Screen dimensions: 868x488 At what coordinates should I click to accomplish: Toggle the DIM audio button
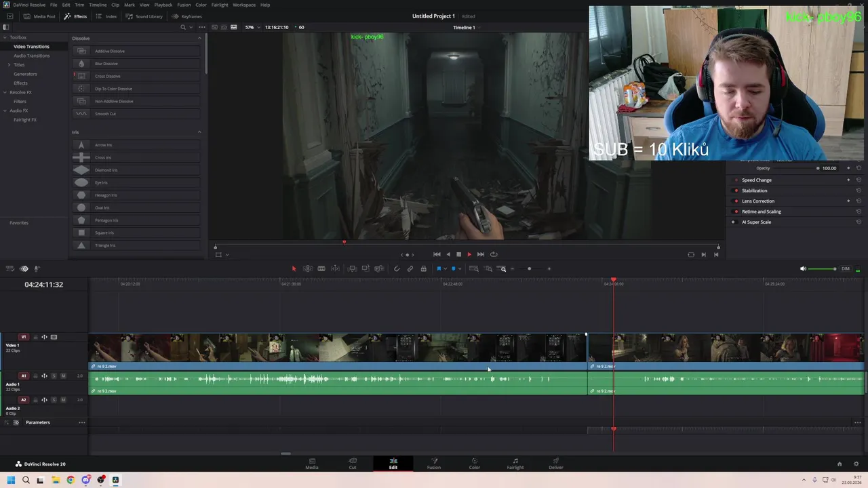[x=846, y=269]
